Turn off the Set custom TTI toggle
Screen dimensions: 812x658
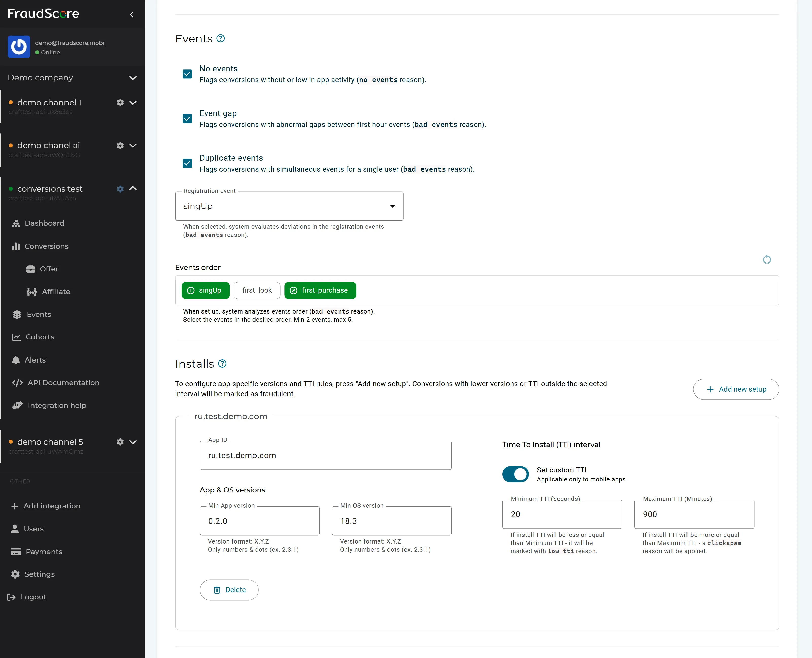(x=515, y=474)
